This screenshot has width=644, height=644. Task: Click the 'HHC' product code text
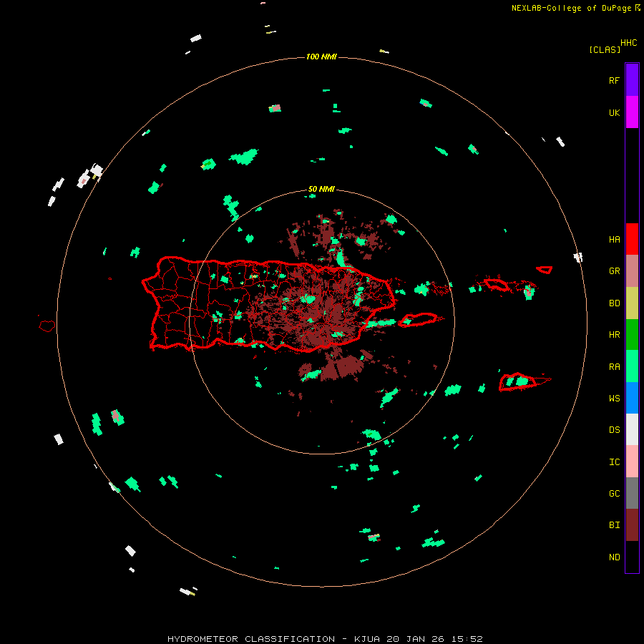click(628, 43)
